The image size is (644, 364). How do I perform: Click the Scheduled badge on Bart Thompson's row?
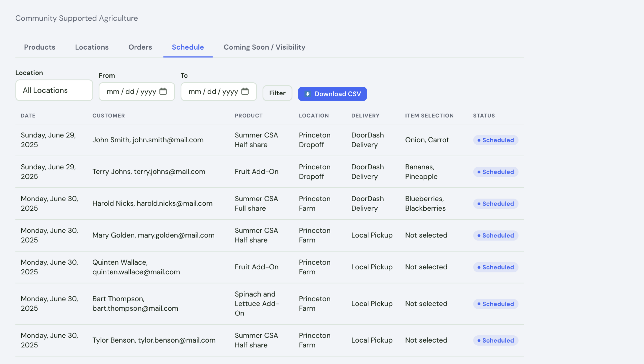(x=496, y=304)
